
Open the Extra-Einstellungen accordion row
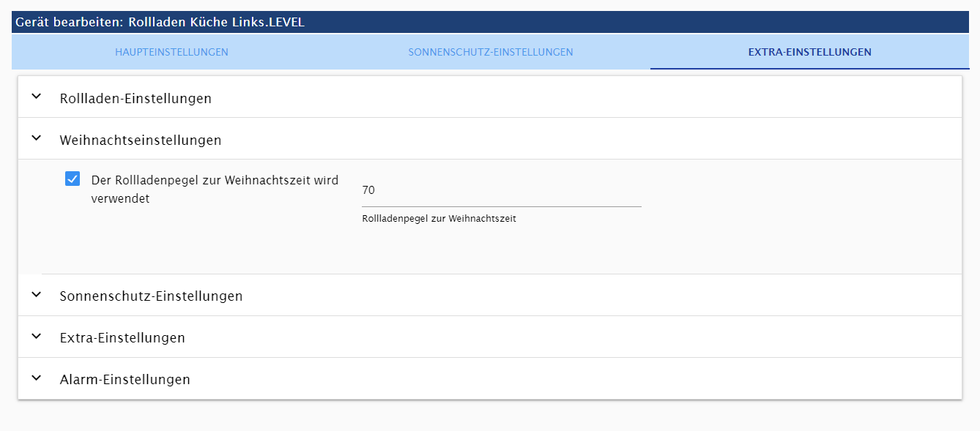pyautogui.click(x=490, y=337)
